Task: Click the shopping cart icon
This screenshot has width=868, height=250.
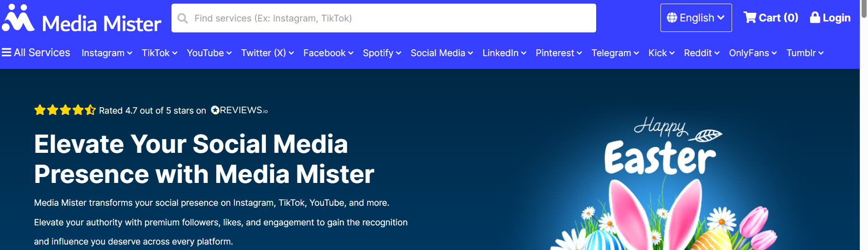Action: (749, 17)
